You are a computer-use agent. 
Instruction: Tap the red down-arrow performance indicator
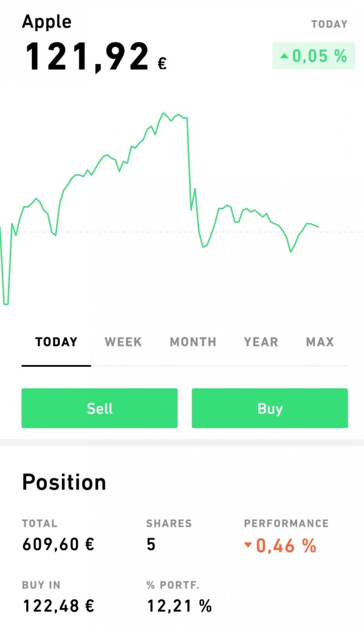pyautogui.click(x=248, y=546)
